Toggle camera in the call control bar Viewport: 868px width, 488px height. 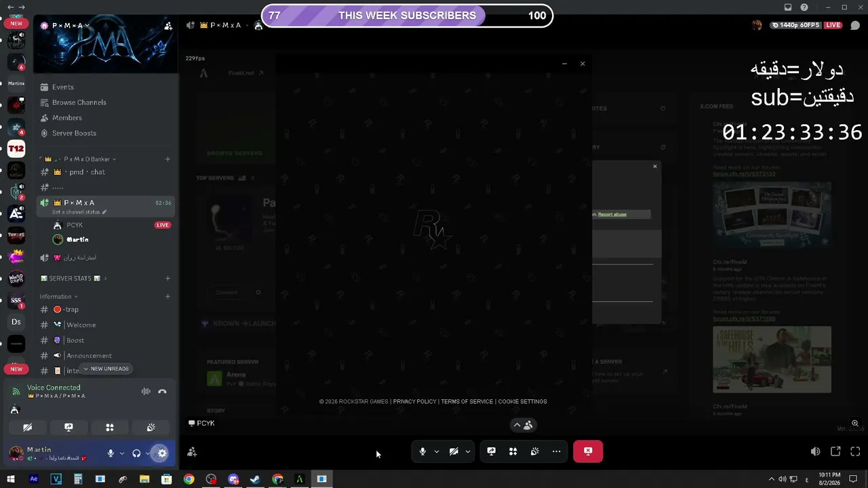click(454, 451)
